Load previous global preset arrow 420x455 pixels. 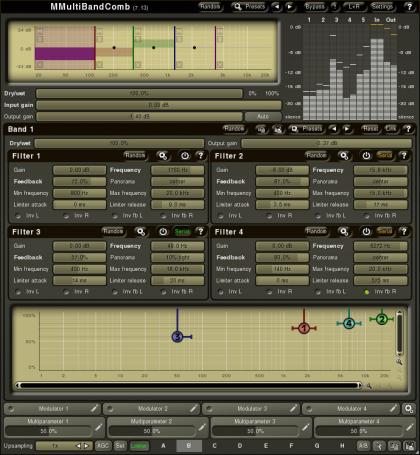tap(276, 7)
